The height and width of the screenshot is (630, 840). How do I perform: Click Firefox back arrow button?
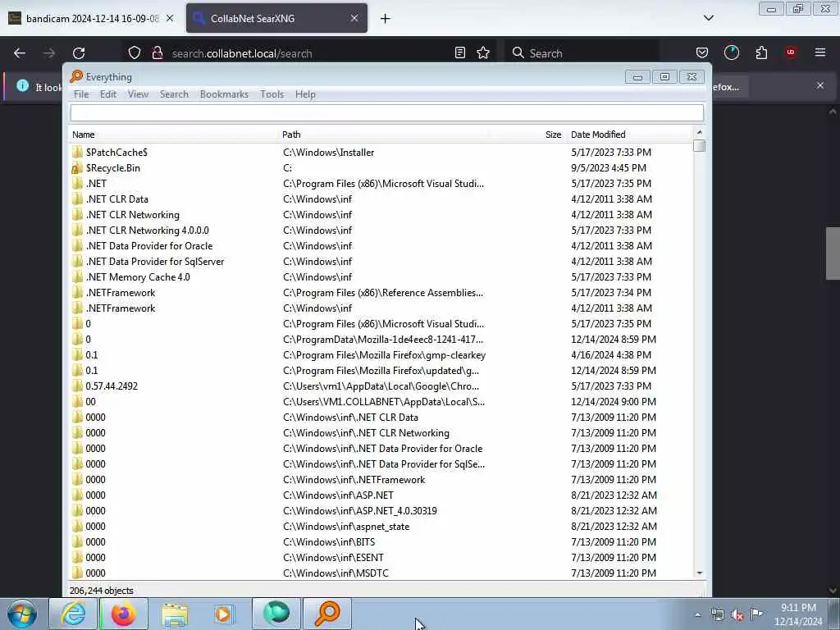click(20, 53)
